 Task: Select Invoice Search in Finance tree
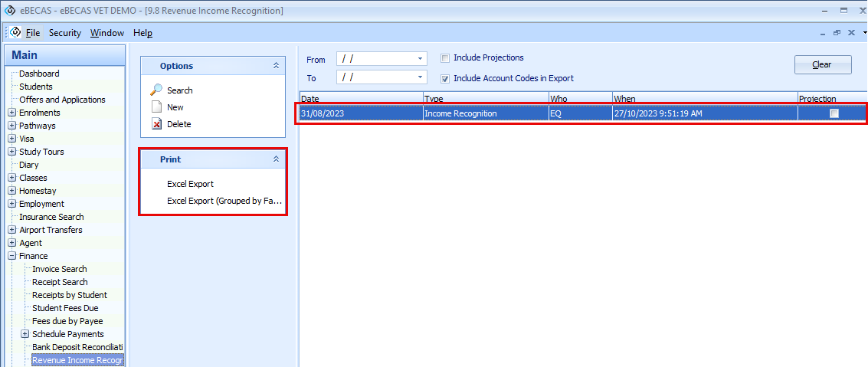coord(59,269)
